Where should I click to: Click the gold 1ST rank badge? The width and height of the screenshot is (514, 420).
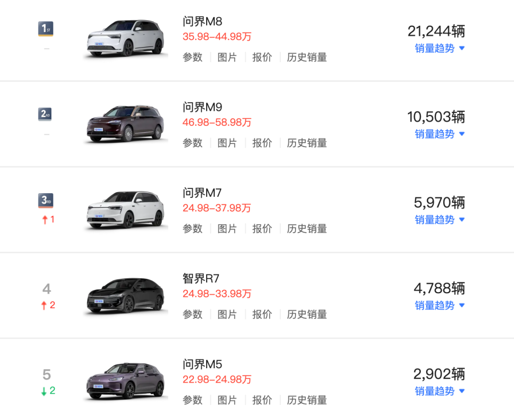tap(45, 28)
